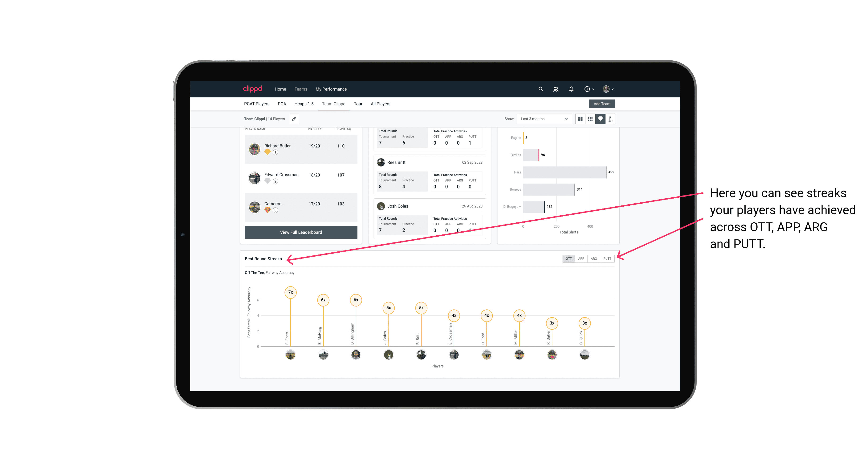The width and height of the screenshot is (868, 467).
Task: Expand the Team Clippd tab
Action: [334, 104]
